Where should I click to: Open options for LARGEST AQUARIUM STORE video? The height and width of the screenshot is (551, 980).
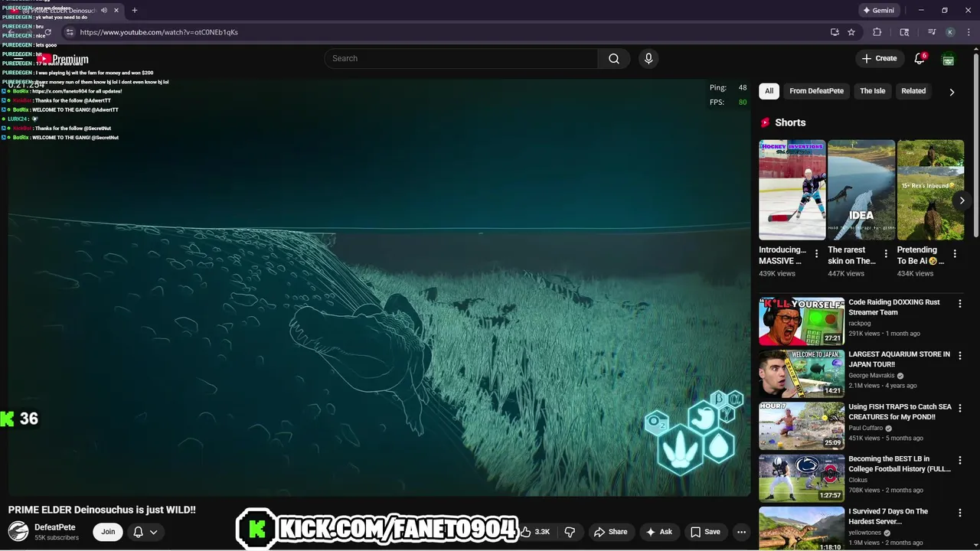pos(960,356)
